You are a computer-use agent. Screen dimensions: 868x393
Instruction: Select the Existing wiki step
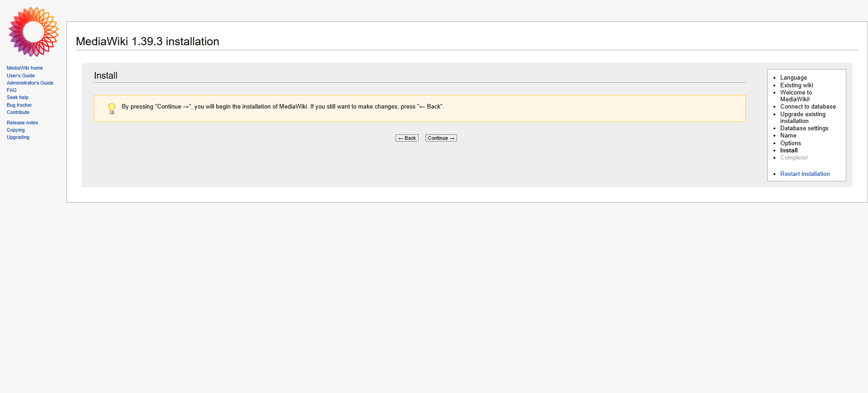coord(797,85)
